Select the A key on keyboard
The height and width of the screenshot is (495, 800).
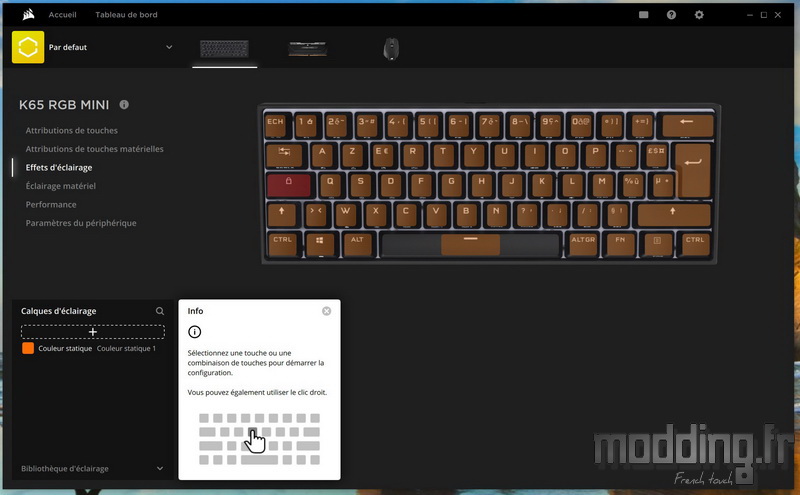pyautogui.click(x=322, y=155)
